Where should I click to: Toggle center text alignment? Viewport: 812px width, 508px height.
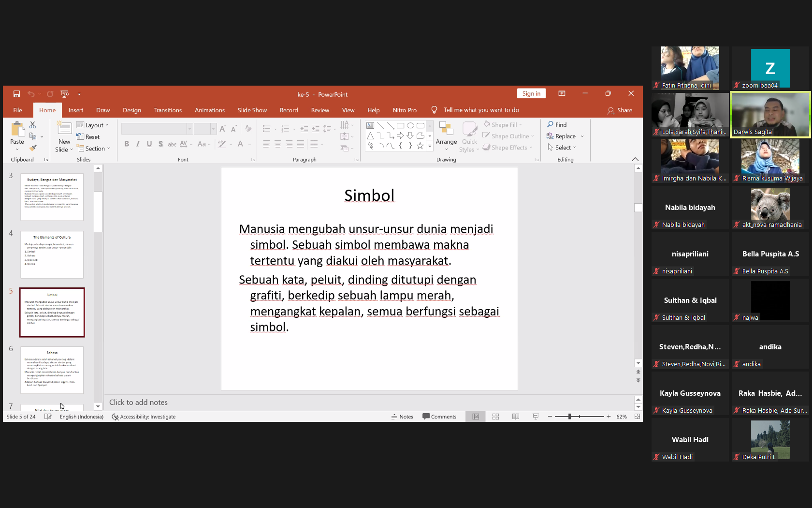277,144
